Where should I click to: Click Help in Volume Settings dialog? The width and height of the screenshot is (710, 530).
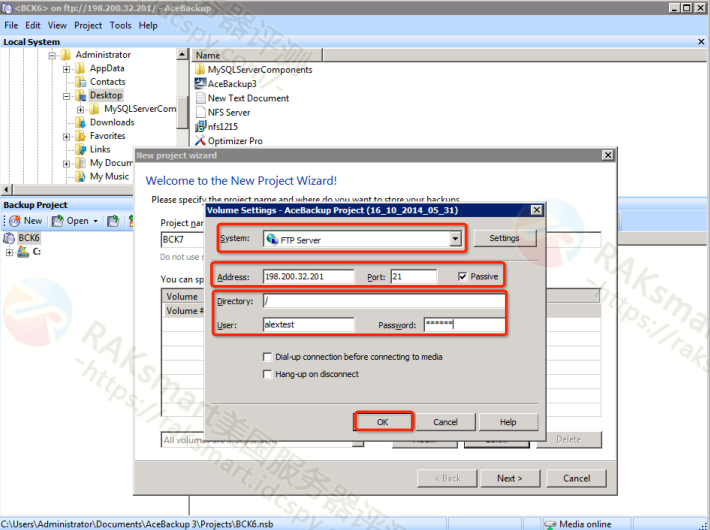508,422
